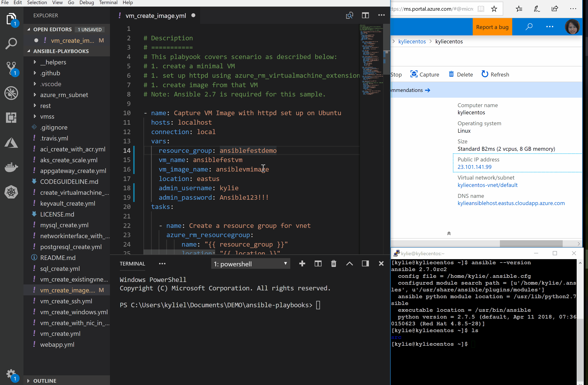Open the Azure view in activity bar
Screen dimensions: 588x385
[11, 143]
